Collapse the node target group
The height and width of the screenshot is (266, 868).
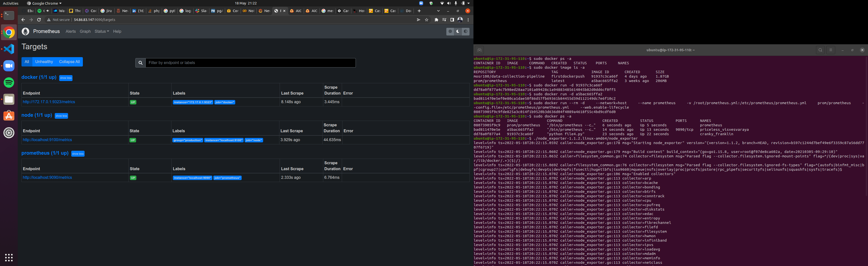pos(61,116)
